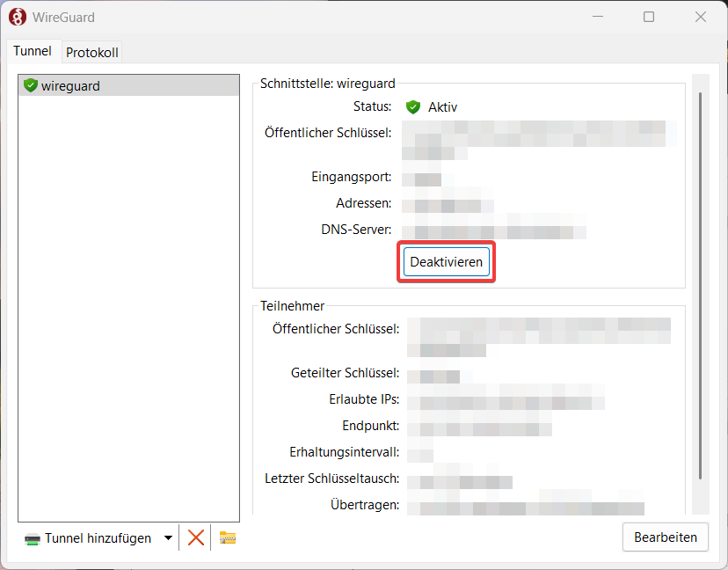Click the Endpunkt label
Image resolution: width=728 pixels, height=570 pixels.
pos(370,426)
